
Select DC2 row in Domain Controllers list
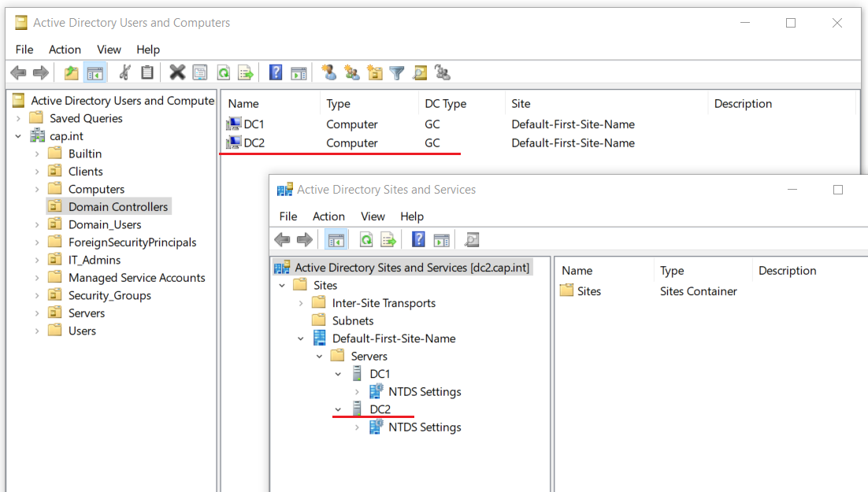coord(430,142)
